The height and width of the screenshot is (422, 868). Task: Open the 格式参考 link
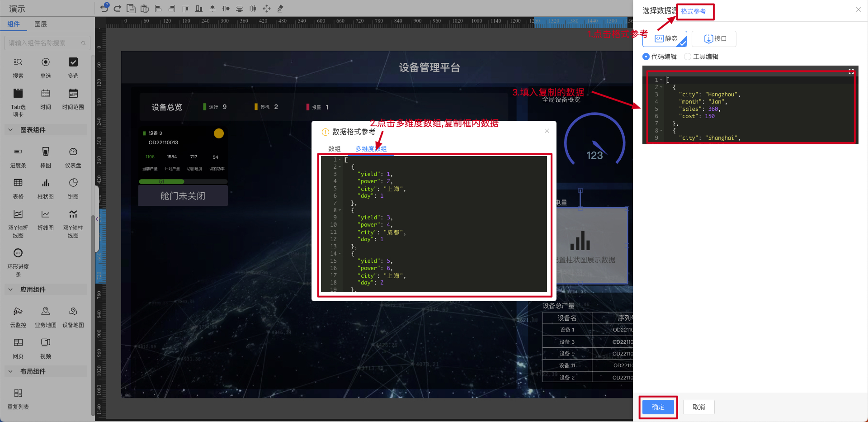693,11
